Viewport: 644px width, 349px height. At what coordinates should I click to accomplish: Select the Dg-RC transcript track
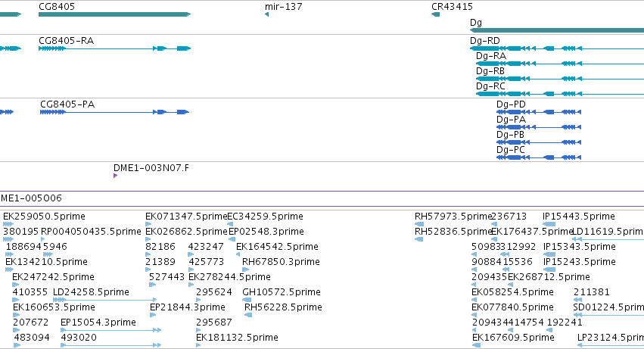(x=560, y=94)
